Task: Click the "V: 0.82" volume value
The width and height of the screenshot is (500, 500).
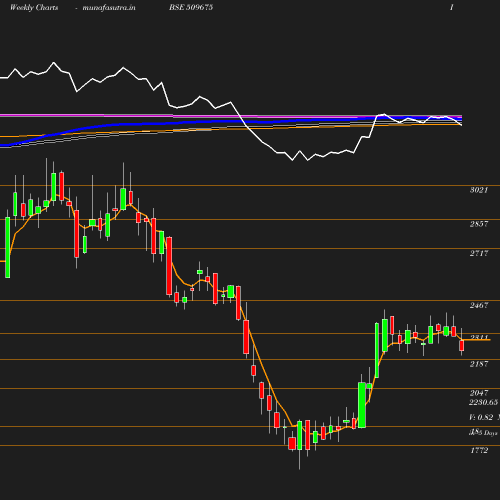Action: point(481,417)
